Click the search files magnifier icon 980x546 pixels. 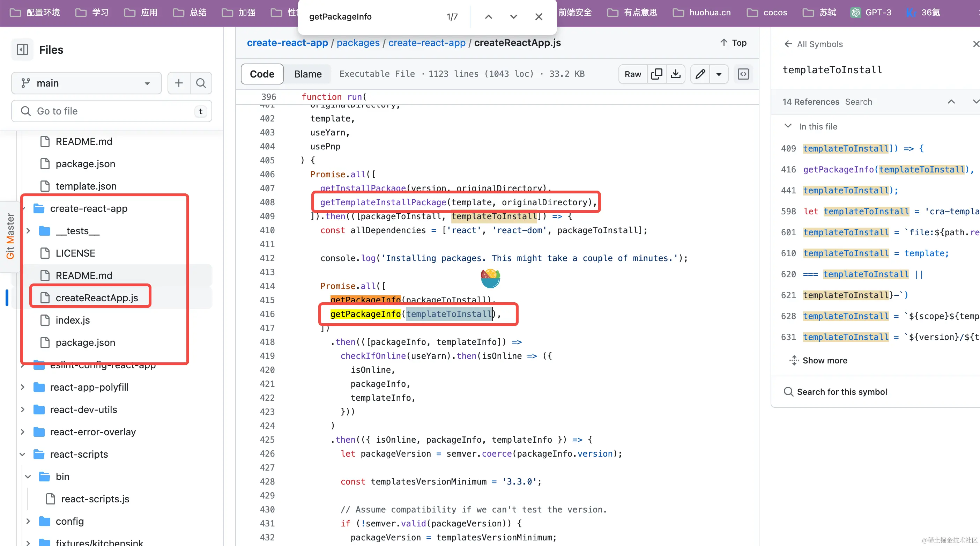[201, 83]
